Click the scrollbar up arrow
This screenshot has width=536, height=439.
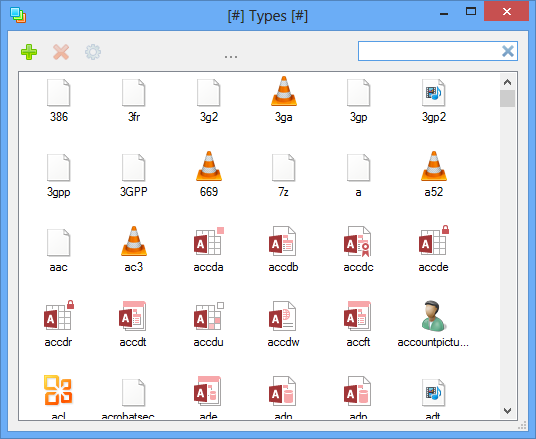point(508,82)
